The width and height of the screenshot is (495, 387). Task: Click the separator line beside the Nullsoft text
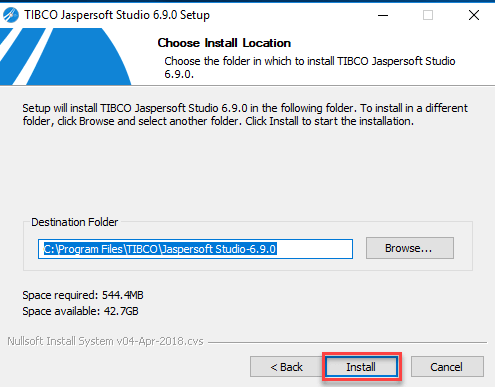coord(347,342)
